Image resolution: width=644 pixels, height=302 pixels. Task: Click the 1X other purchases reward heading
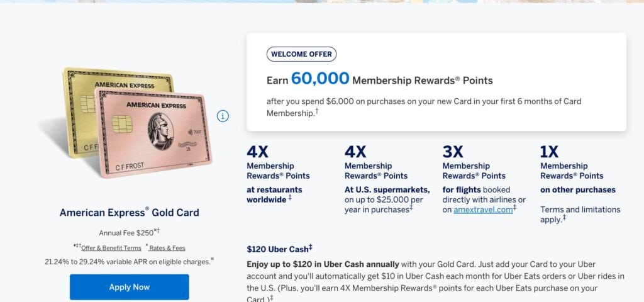(x=550, y=152)
